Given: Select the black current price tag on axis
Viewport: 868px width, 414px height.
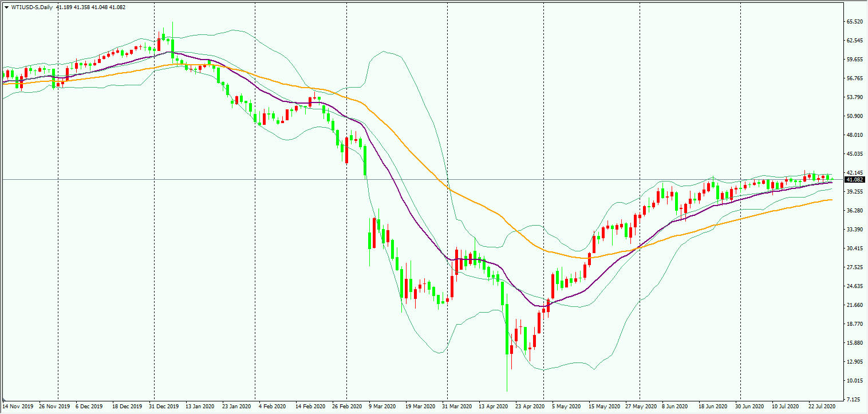Looking at the screenshot, I should pos(854,180).
